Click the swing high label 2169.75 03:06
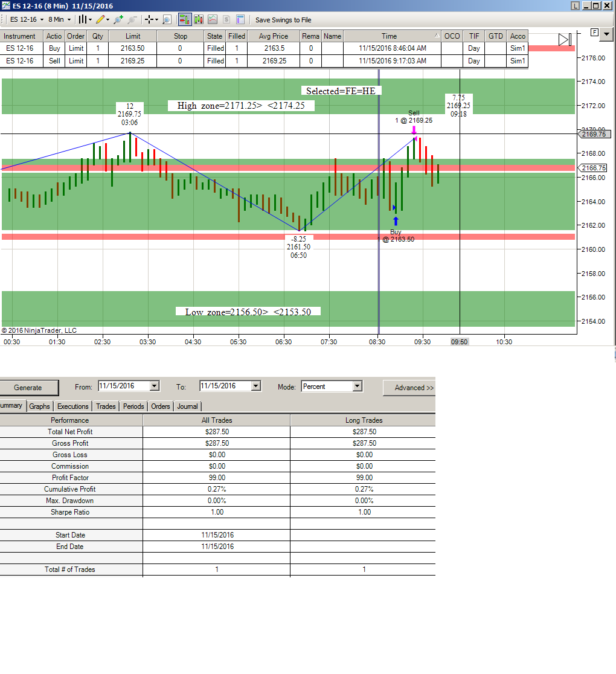Screen dimensions: 616x674 (129, 114)
